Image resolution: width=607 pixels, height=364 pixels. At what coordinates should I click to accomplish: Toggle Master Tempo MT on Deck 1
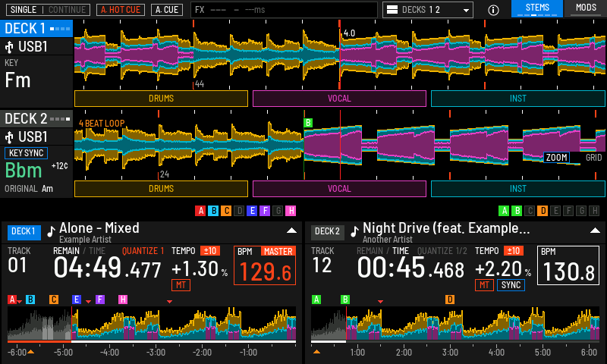point(181,285)
